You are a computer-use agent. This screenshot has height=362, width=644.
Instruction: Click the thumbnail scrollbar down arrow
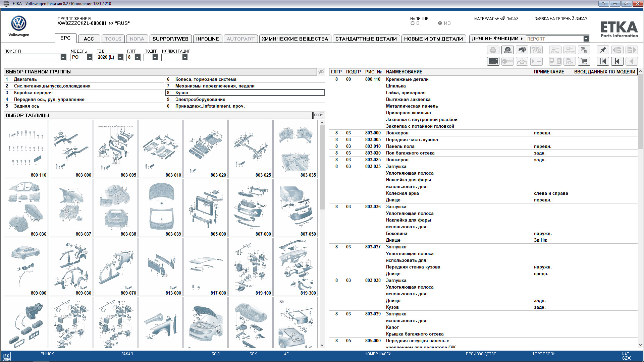tap(322, 345)
